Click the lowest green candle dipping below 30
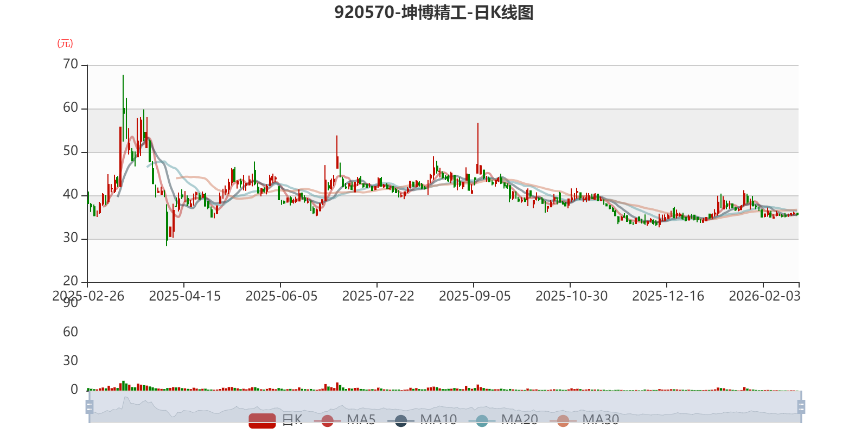The image size is (868, 434). [x=167, y=225]
